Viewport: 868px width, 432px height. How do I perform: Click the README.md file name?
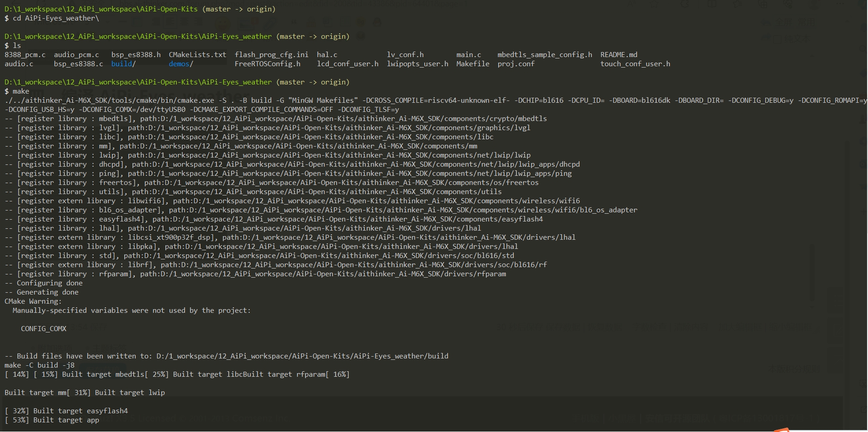619,55
